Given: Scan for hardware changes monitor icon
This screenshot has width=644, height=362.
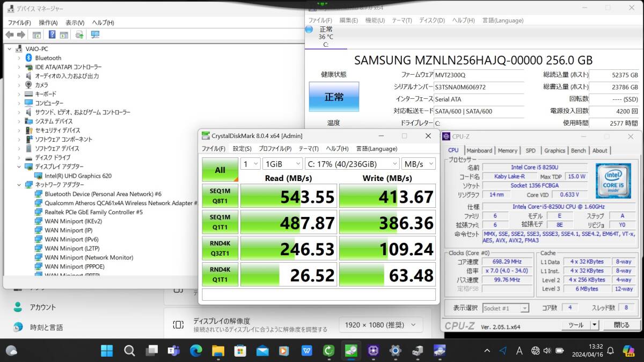Looking at the screenshot, I should point(95,35).
